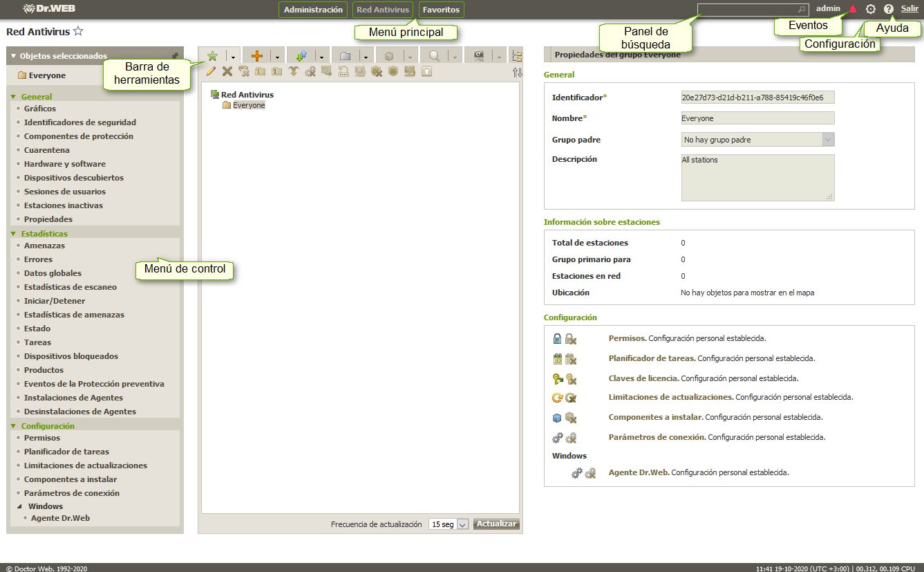Open Cuarentena in the control menu
Screen dimensions: 924x572
pyautogui.click(x=46, y=150)
